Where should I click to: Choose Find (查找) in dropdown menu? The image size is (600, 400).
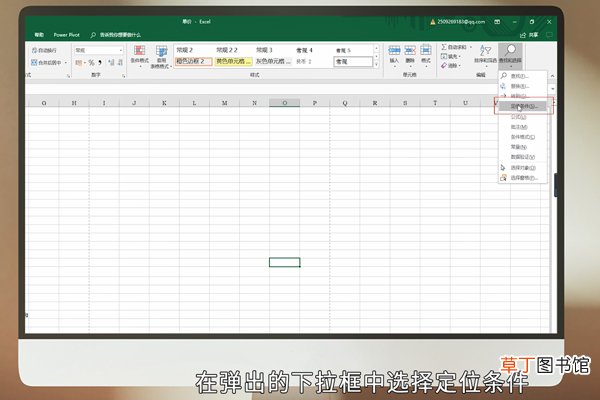523,76
